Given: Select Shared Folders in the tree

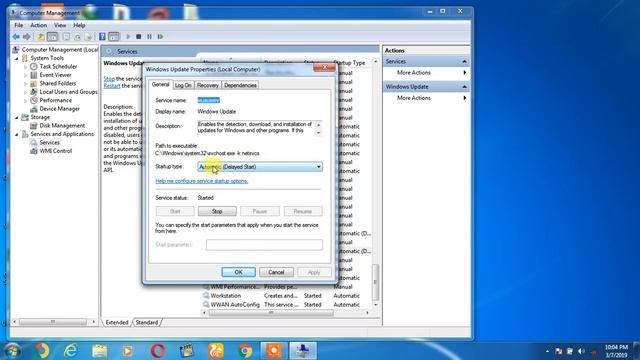Looking at the screenshot, I should point(58,83).
